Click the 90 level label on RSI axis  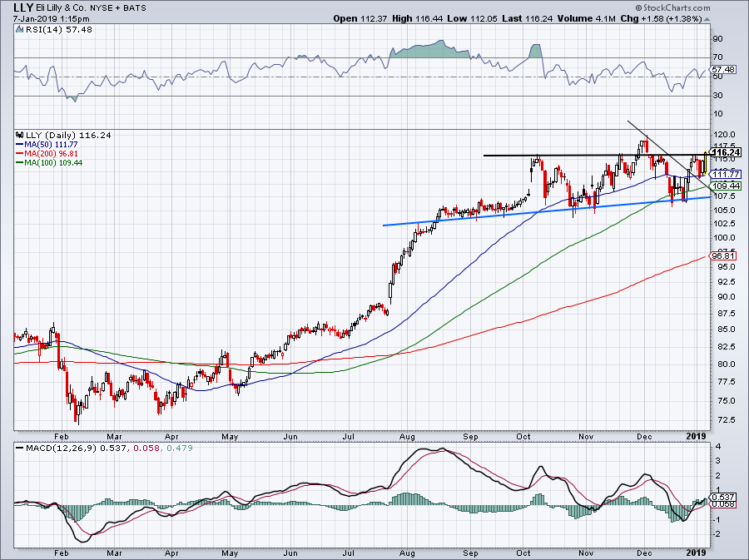coord(717,38)
